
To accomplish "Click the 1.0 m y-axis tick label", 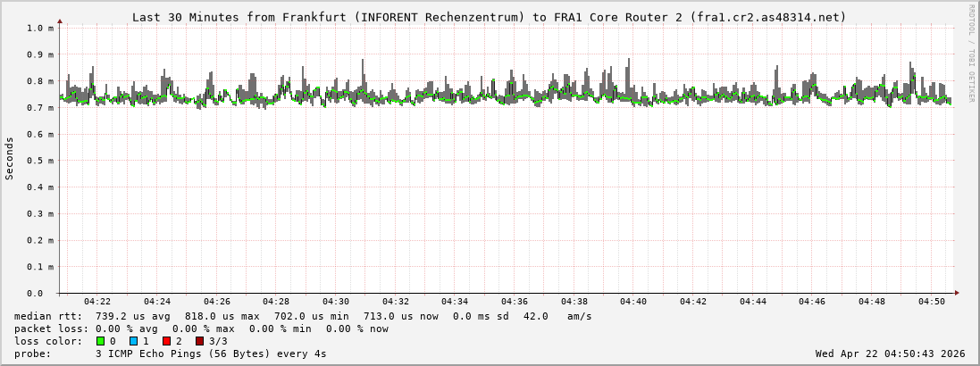I will point(39,28).
